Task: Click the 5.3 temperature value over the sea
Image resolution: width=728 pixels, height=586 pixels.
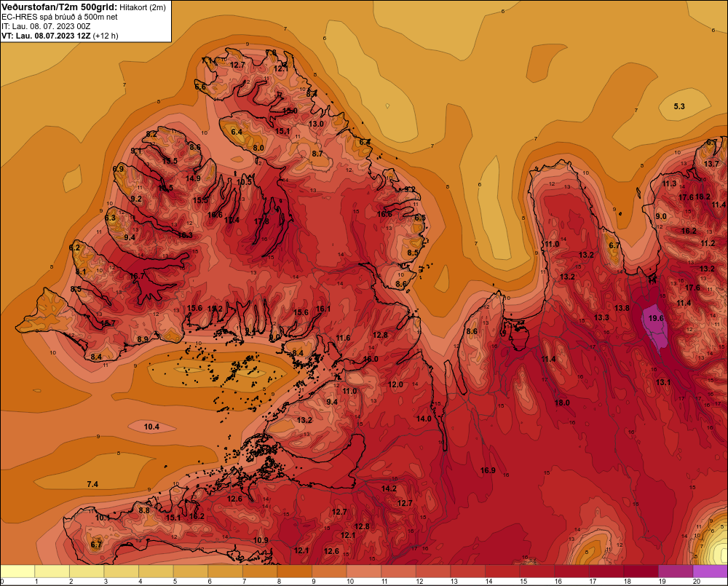Action: point(679,106)
